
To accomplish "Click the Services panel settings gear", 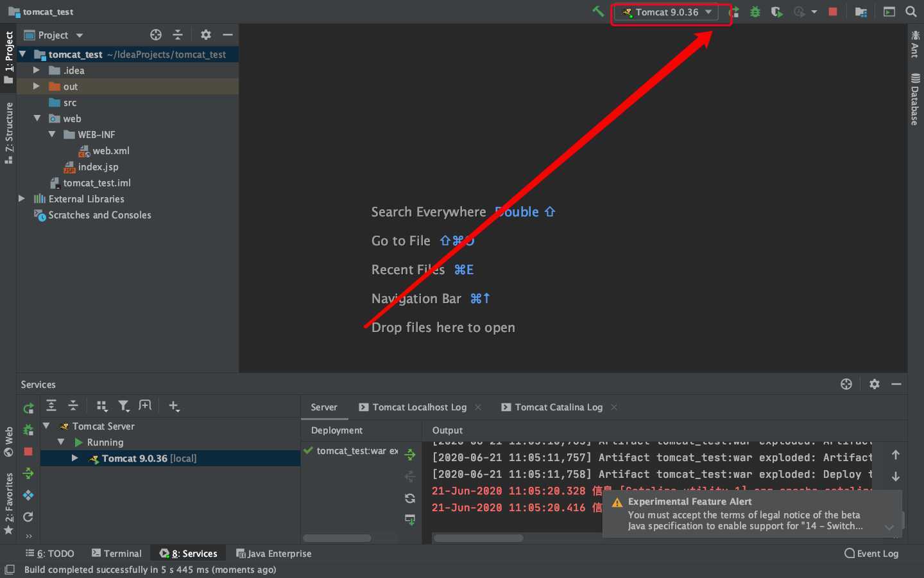I will pyautogui.click(x=874, y=384).
